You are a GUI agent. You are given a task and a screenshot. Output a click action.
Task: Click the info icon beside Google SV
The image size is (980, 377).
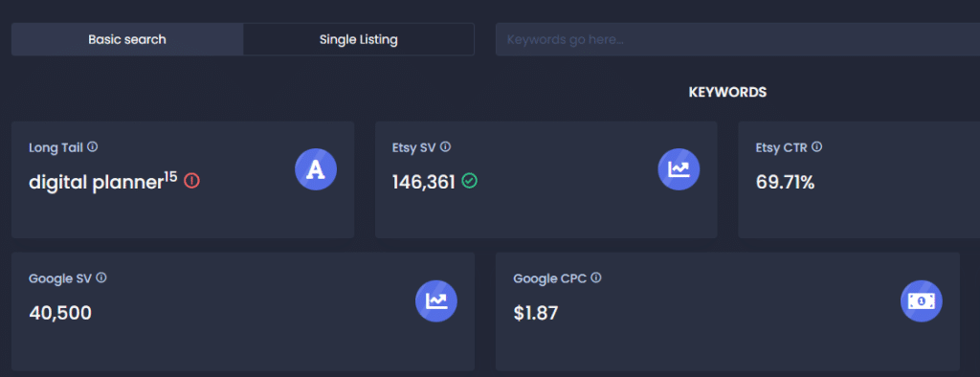click(x=101, y=278)
